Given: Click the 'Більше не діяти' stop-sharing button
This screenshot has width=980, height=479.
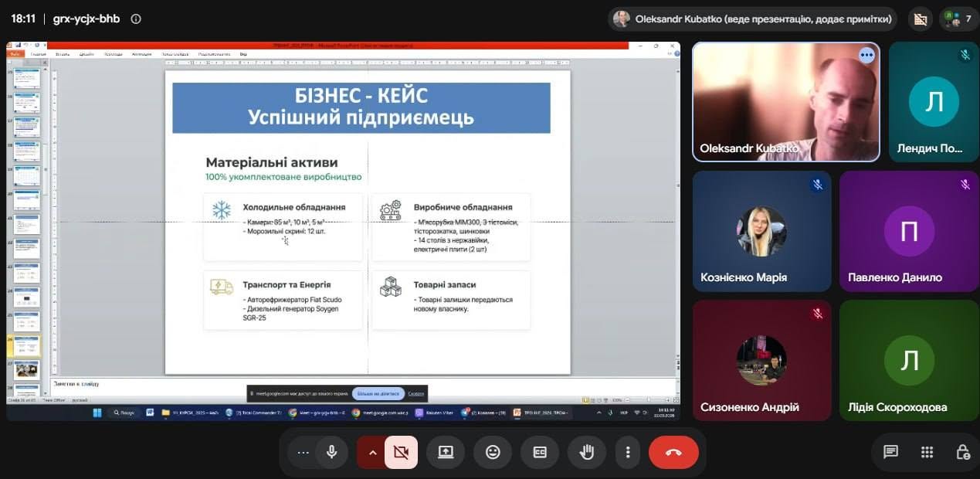Looking at the screenshot, I should (x=378, y=393).
